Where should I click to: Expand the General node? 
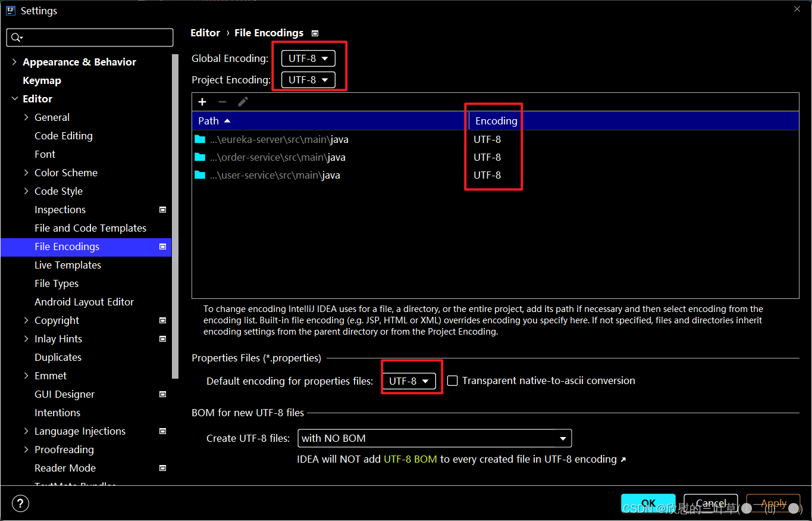26,117
